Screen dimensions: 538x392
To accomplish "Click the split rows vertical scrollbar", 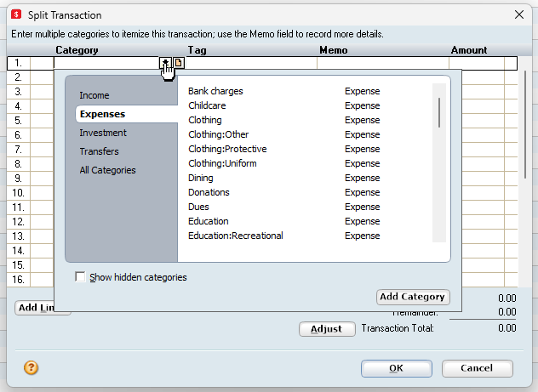I will (525, 124).
